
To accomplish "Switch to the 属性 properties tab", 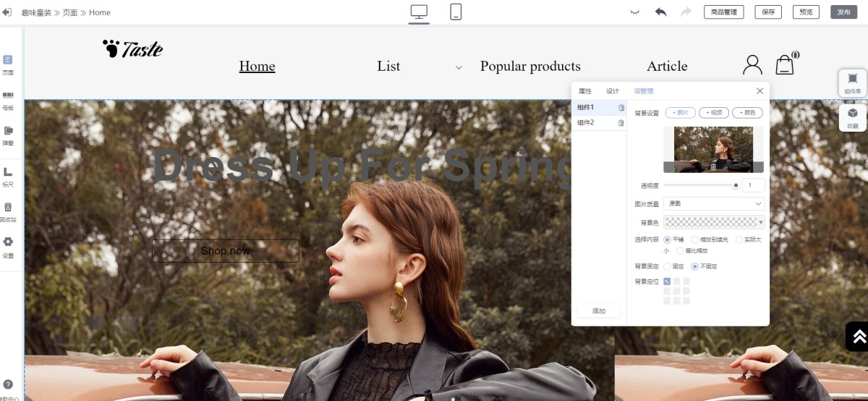I will pyautogui.click(x=584, y=91).
